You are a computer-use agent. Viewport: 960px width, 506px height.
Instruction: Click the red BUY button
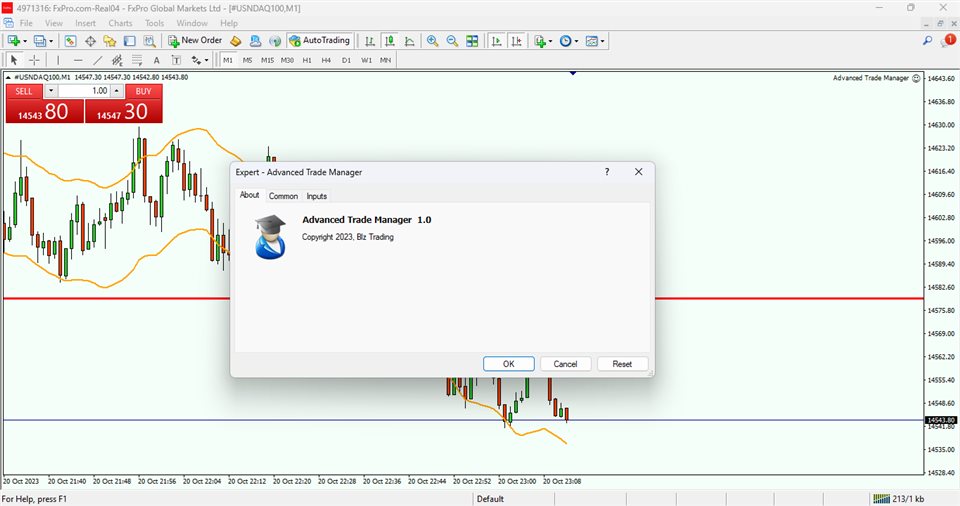tap(143, 91)
